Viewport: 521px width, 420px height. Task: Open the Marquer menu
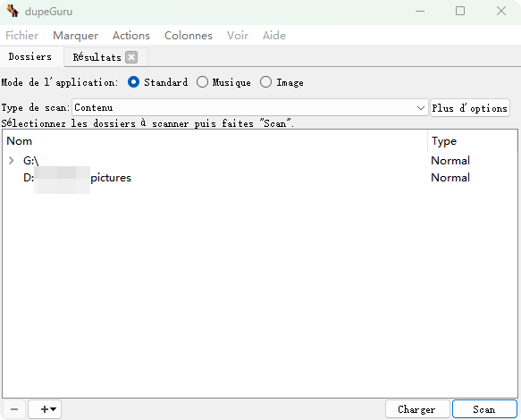tap(75, 36)
